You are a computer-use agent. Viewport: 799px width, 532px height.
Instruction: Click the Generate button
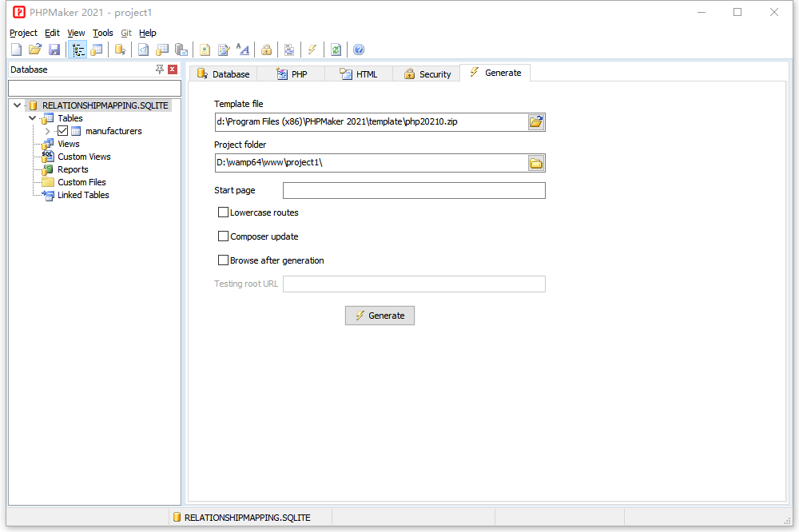[x=380, y=316]
